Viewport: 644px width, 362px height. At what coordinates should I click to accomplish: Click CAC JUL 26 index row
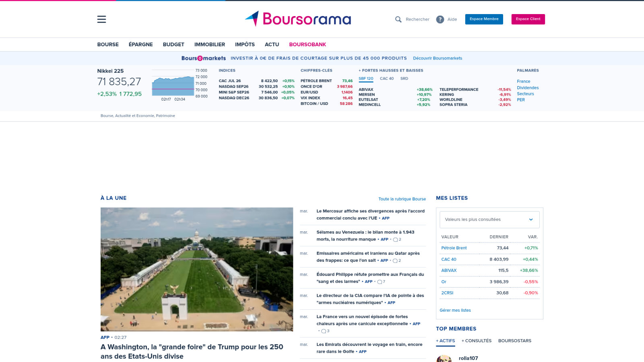click(x=256, y=81)
